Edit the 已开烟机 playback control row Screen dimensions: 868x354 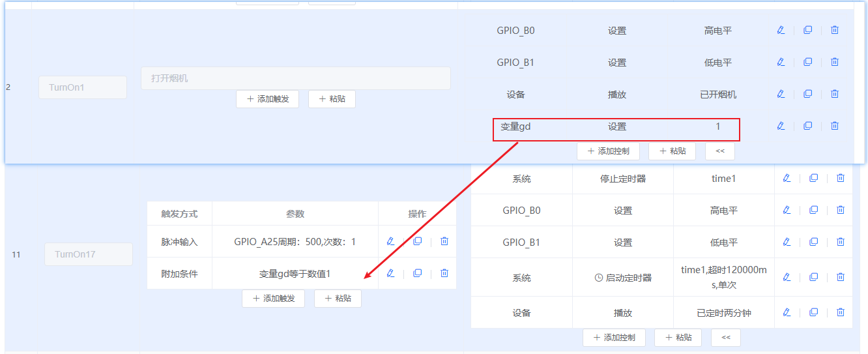coord(781,94)
